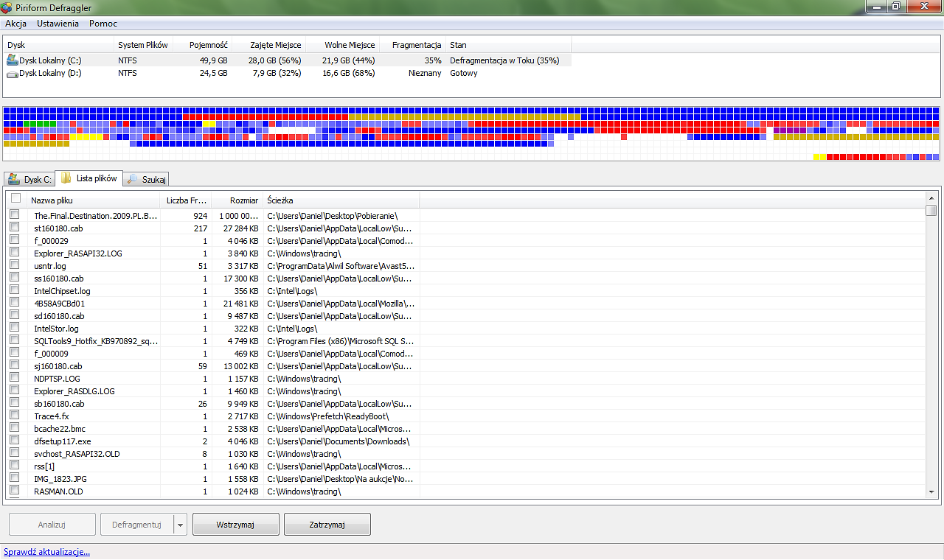
Task: Select the Dysk Lokalny (D:) drive icon
Action: (x=13, y=73)
